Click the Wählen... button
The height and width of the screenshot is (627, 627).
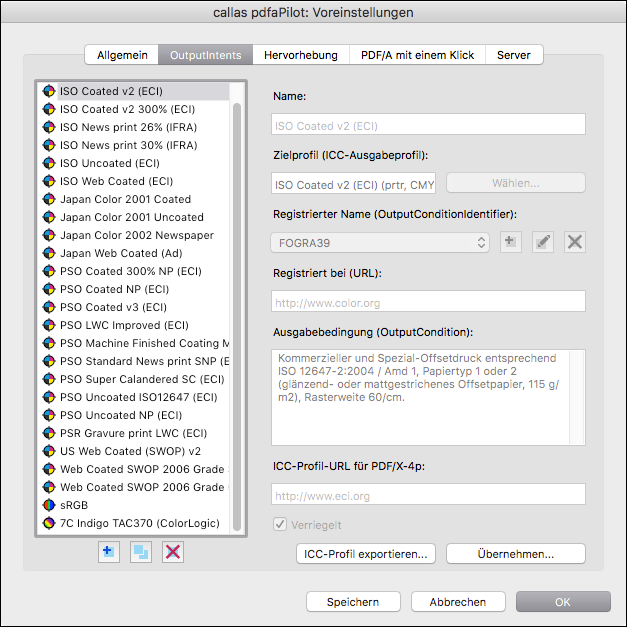[x=516, y=183]
